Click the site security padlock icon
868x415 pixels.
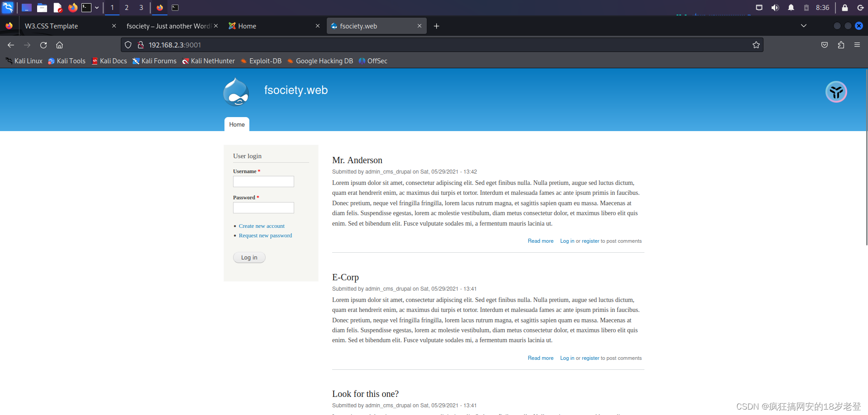click(141, 45)
